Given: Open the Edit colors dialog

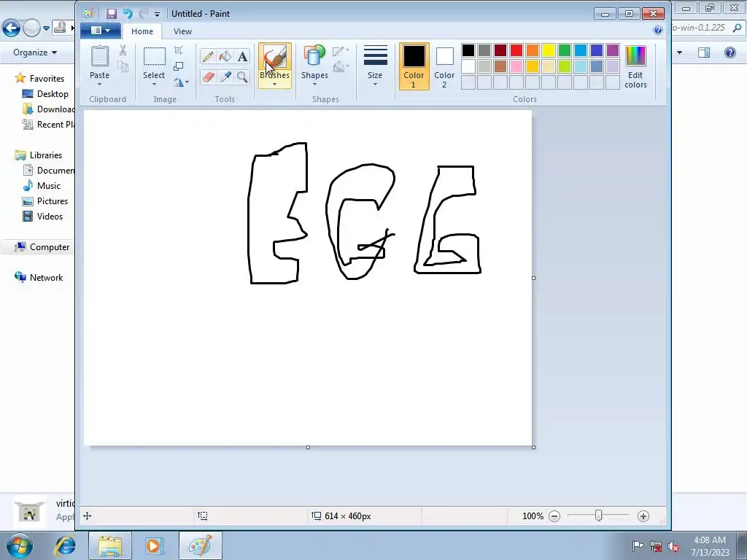Looking at the screenshot, I should click(x=635, y=66).
